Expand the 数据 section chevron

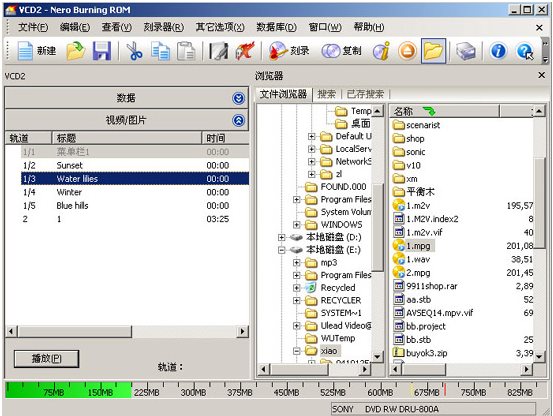tap(239, 98)
